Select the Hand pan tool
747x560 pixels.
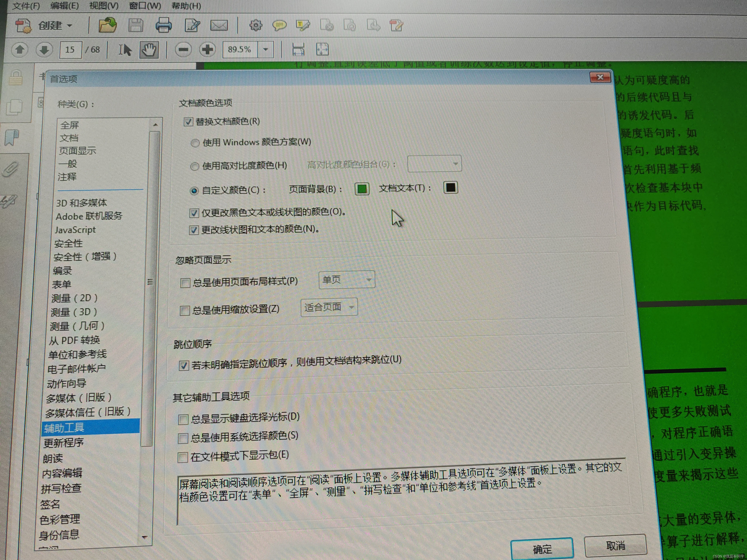149,50
